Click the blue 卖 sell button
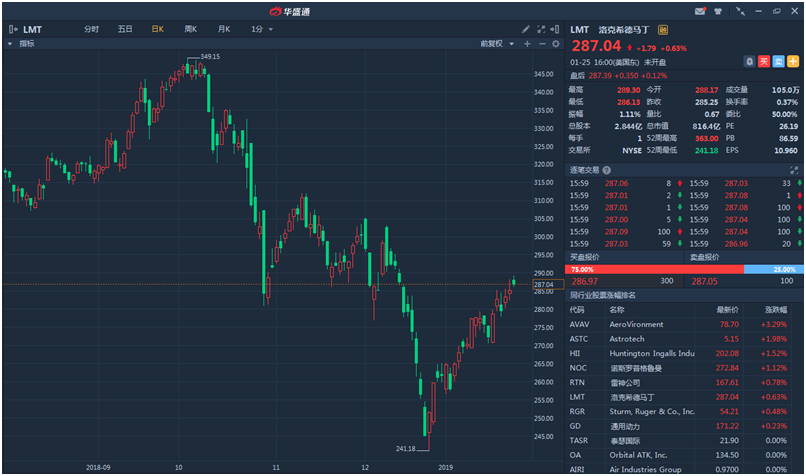The height and width of the screenshot is (476, 806). coord(778,62)
